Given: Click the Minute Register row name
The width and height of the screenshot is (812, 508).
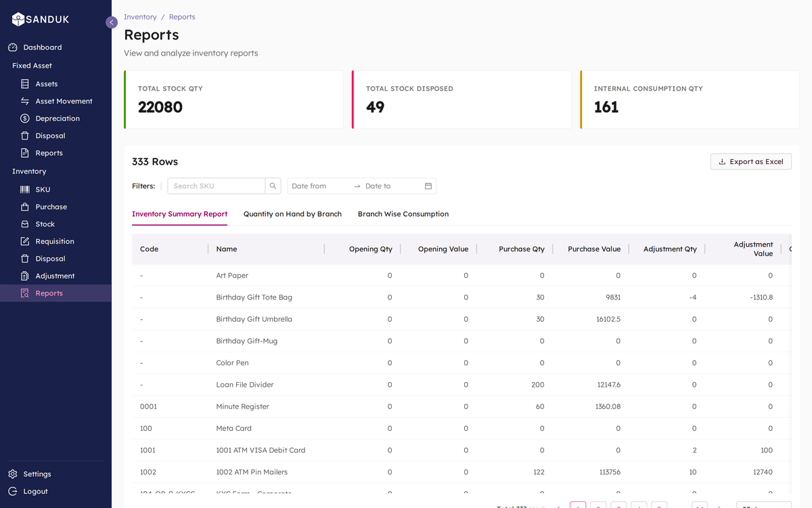Looking at the screenshot, I should (243, 406).
